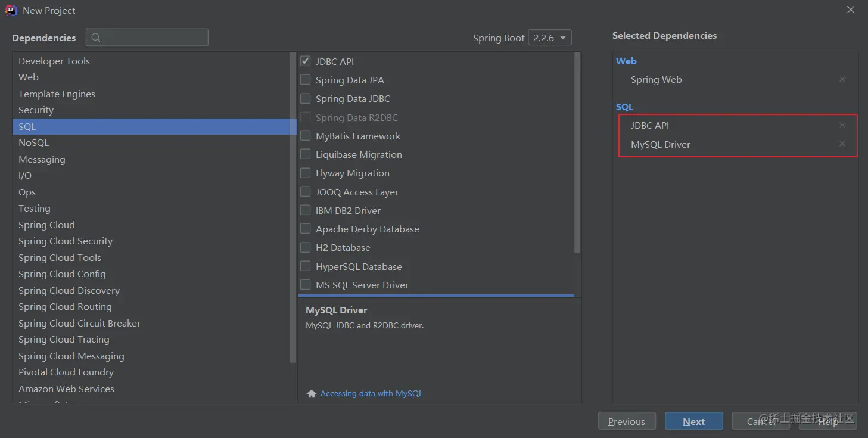
Task: Click the Web heading in selected dependencies
Action: click(626, 61)
